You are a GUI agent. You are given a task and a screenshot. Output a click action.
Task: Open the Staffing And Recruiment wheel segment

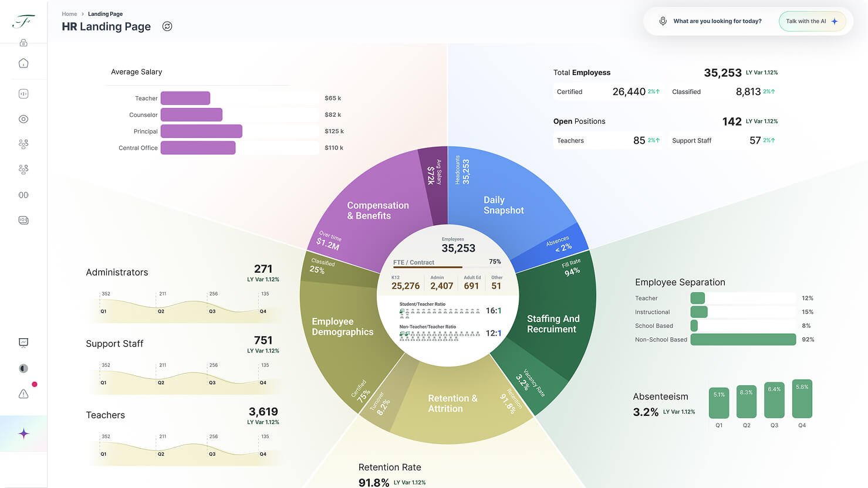point(552,324)
